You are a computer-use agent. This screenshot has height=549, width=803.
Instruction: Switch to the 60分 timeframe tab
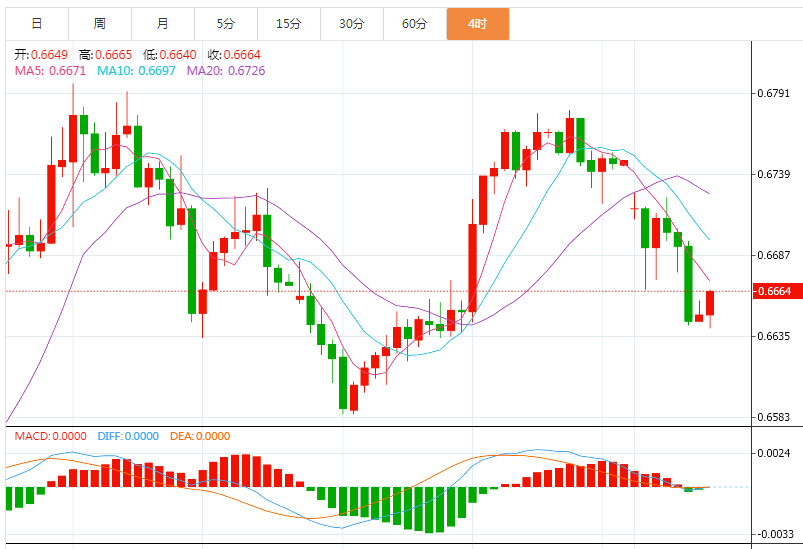click(x=414, y=23)
